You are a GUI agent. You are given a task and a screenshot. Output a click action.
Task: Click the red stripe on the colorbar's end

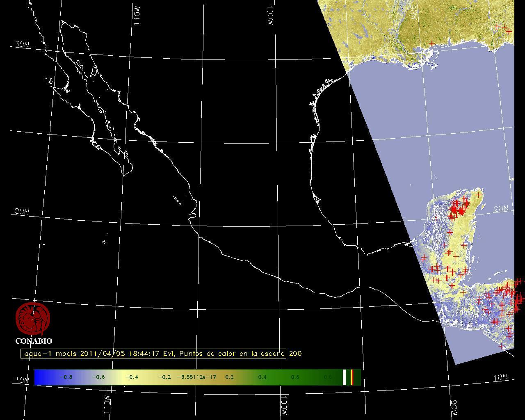[x=352, y=377]
